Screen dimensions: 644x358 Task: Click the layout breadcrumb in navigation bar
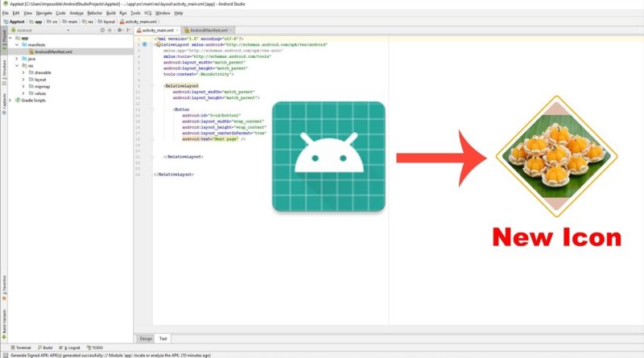point(106,22)
